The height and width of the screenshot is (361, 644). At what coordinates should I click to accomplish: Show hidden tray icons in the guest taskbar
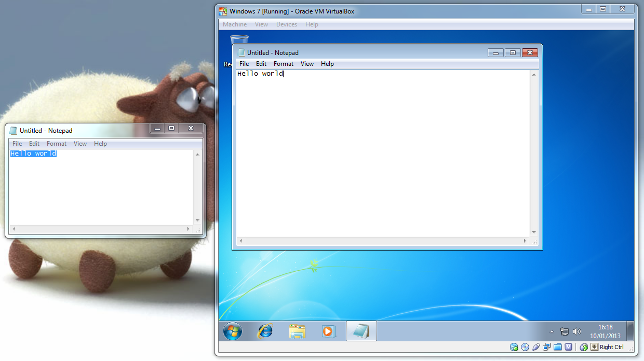pos(552,331)
